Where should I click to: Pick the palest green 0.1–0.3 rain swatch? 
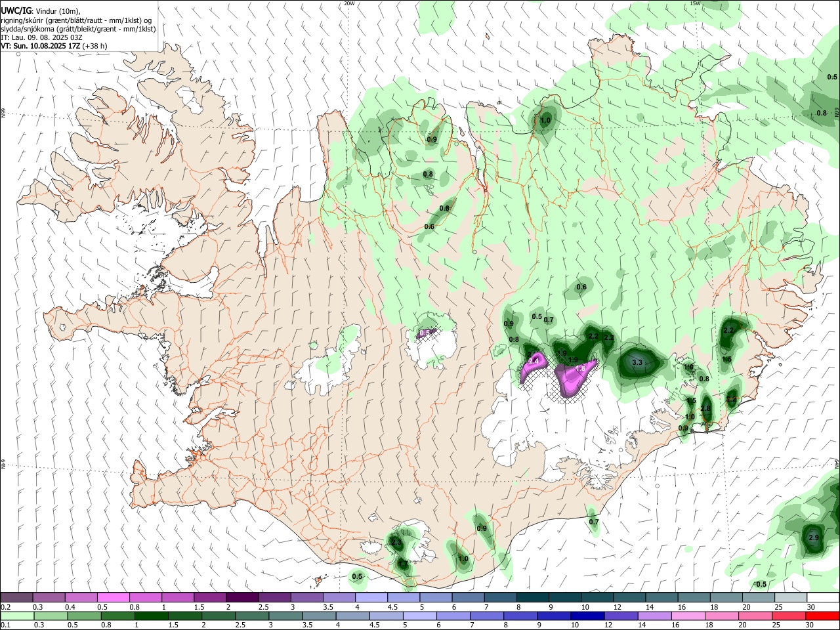tap(16, 616)
